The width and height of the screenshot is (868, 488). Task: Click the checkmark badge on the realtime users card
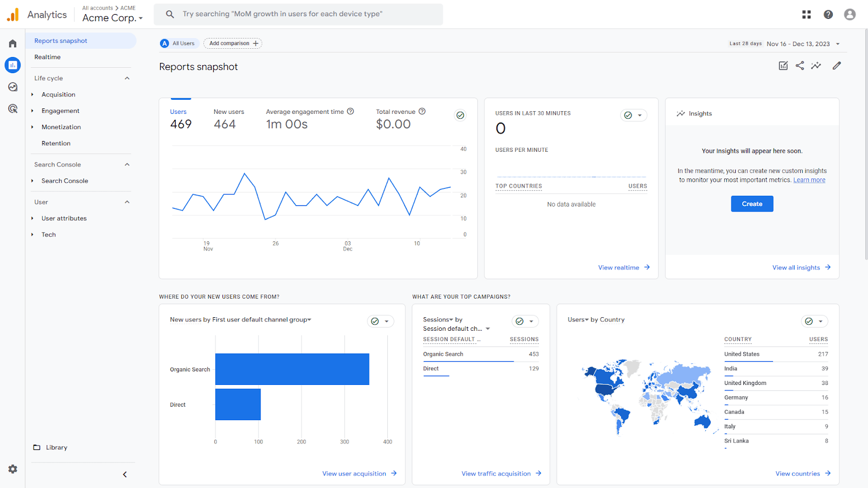click(x=627, y=115)
